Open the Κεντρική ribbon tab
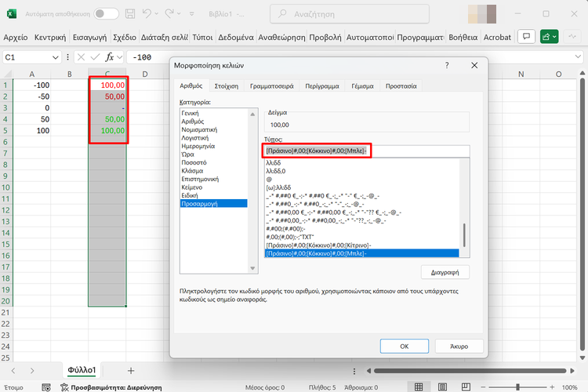The width and height of the screenshot is (588, 392). (50, 37)
